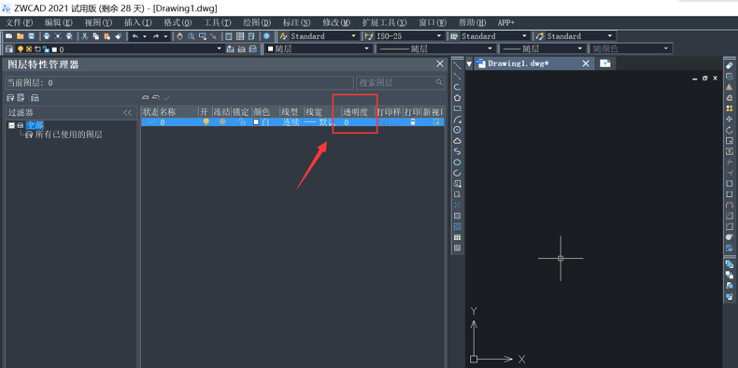The image size is (738, 368).
Task: Click the Save icon in the toolbar
Action: 32,36
